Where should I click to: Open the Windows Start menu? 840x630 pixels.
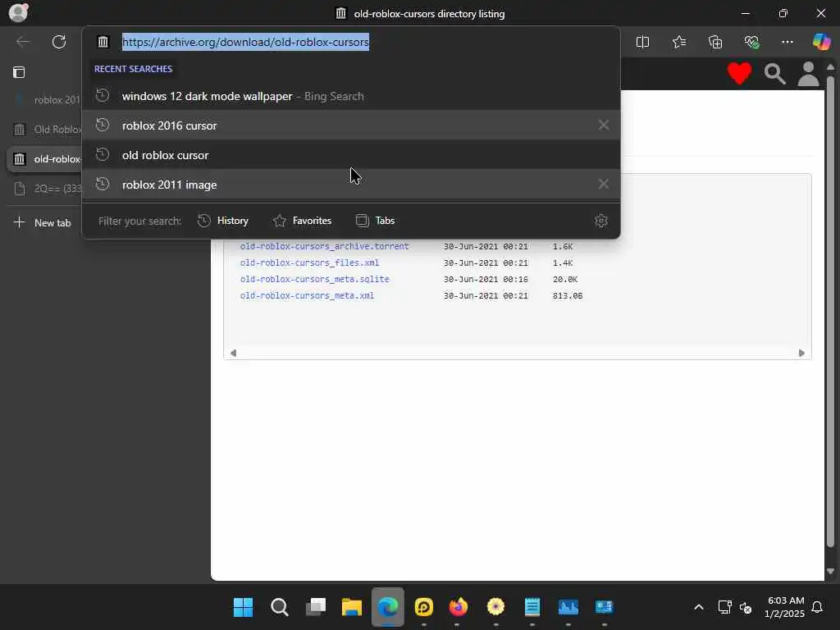coord(243,607)
